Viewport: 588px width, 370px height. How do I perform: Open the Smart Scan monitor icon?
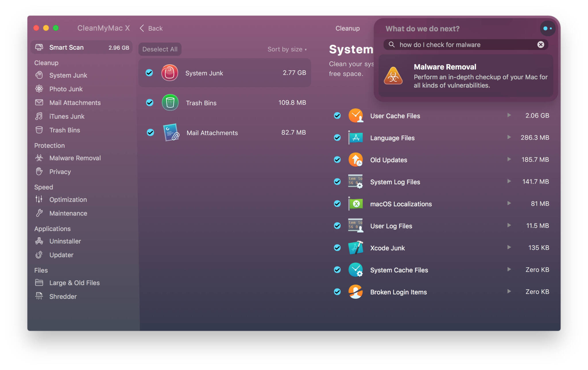39,47
